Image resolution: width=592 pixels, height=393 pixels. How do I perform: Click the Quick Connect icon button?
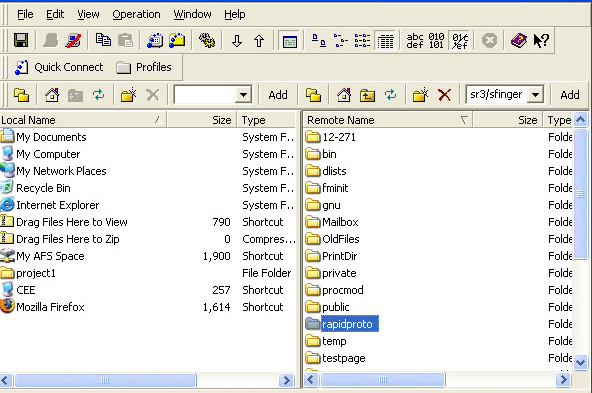pos(59,67)
